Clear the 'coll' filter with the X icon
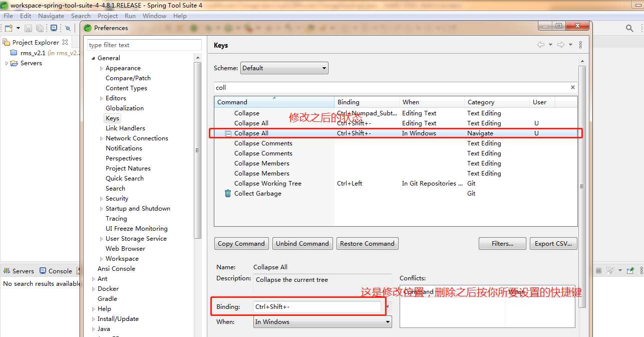 573,87
